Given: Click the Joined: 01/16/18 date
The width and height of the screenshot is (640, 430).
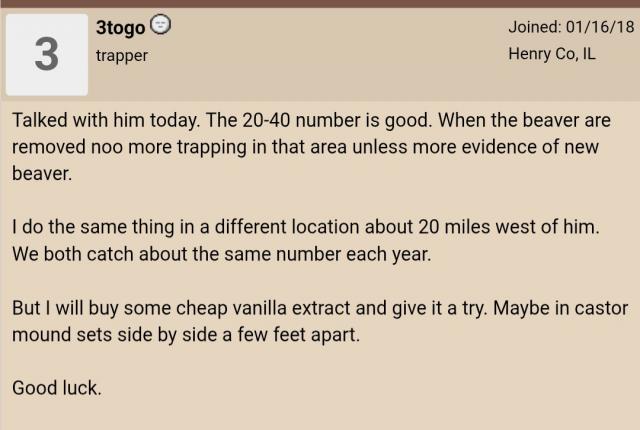Looking at the screenshot, I should point(572,25).
